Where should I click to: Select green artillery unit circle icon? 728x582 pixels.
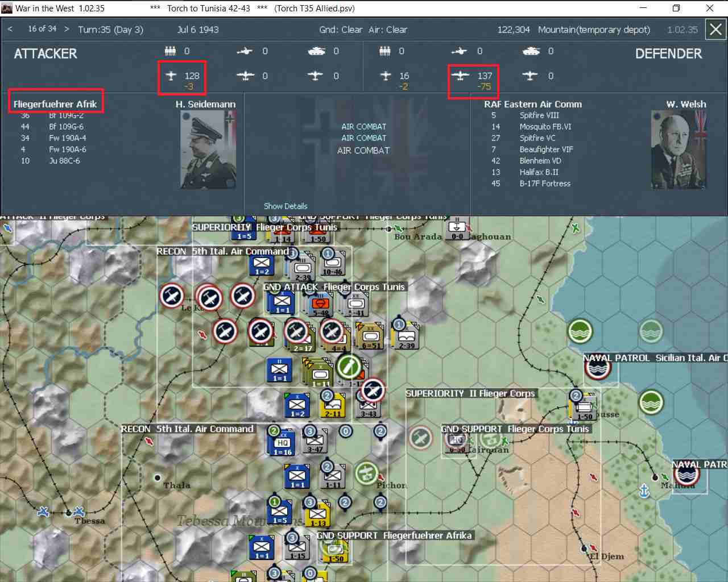click(x=349, y=367)
